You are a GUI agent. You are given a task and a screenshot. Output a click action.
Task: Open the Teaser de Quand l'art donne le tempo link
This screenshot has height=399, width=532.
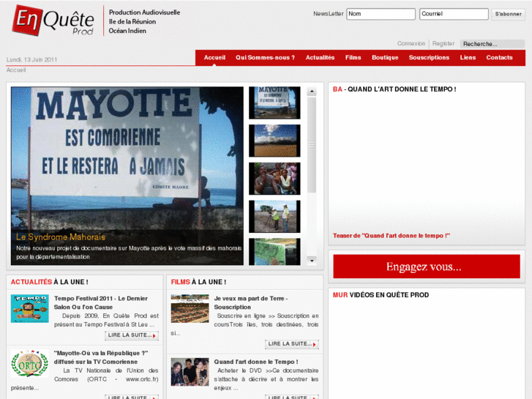click(391, 236)
